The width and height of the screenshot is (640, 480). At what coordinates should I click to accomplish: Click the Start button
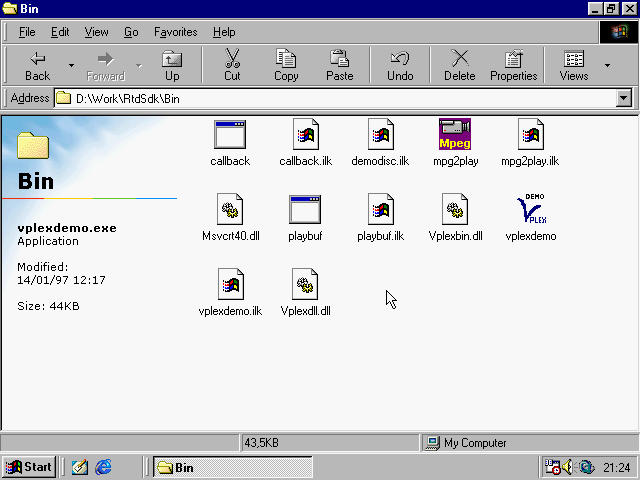(x=28, y=467)
